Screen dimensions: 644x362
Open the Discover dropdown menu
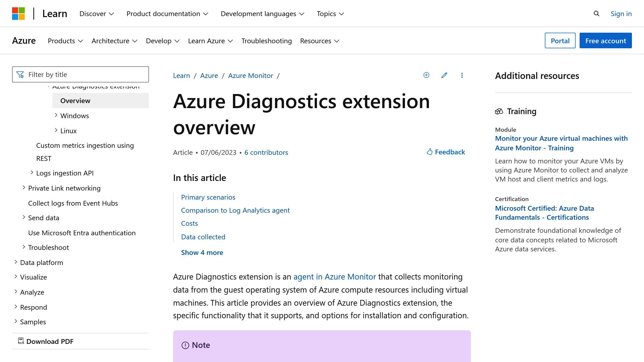pyautogui.click(x=97, y=14)
